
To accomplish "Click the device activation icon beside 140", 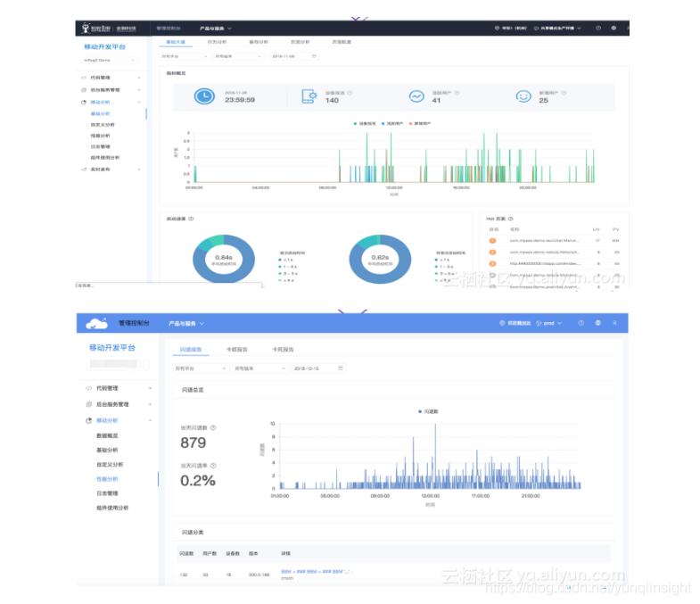I will click(309, 96).
